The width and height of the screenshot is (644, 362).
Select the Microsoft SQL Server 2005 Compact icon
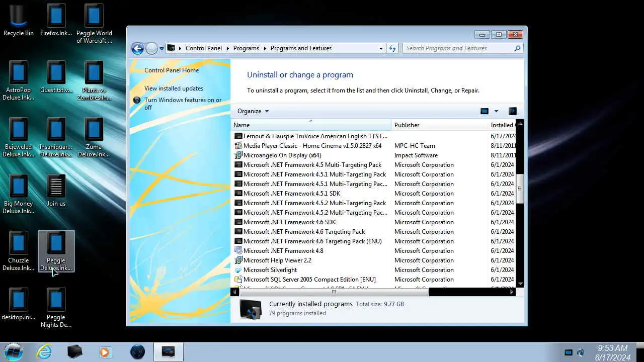click(x=238, y=280)
